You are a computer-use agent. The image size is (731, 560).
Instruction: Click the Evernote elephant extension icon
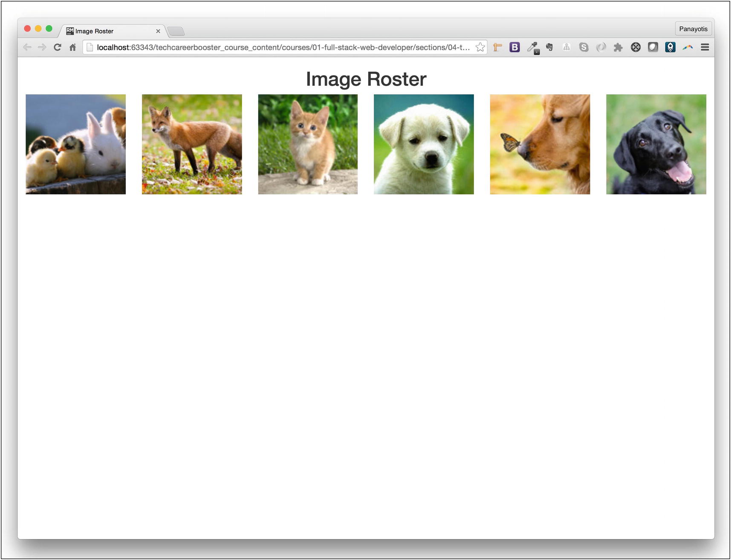pyautogui.click(x=549, y=47)
